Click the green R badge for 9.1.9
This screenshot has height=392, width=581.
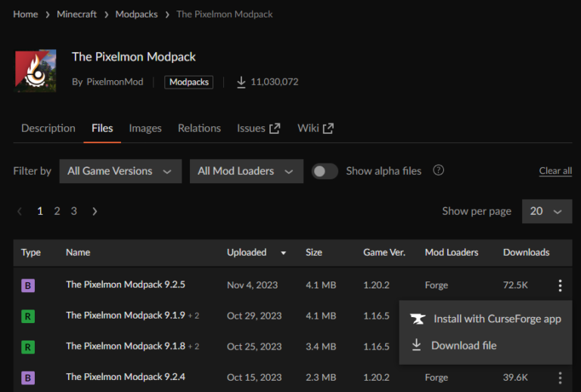[x=28, y=316]
